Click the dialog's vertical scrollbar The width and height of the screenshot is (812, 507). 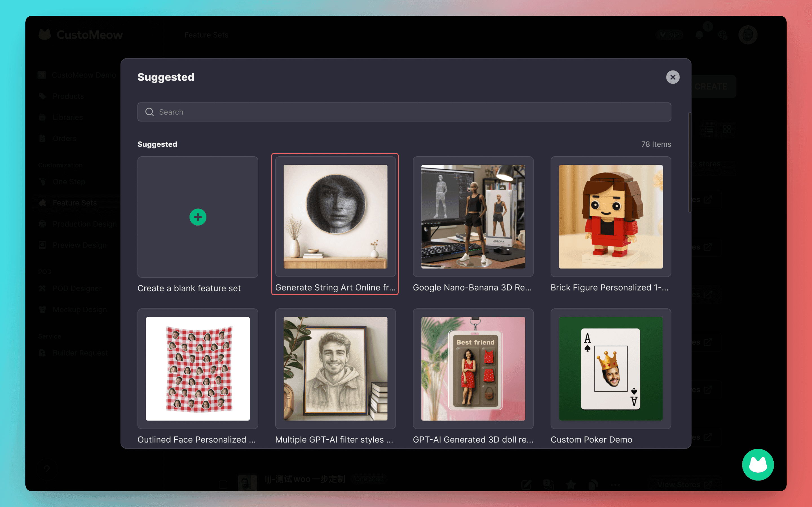tap(690, 163)
